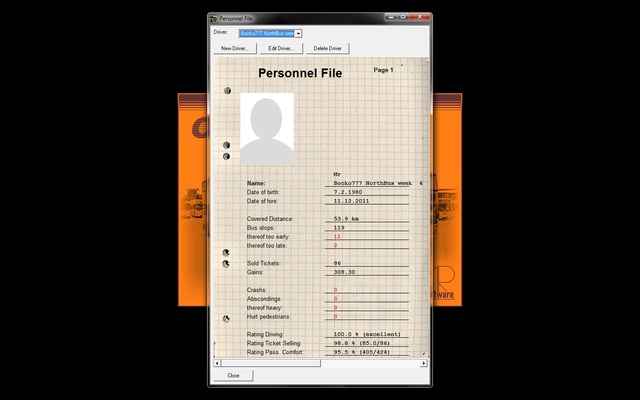This screenshot has width=640, height=400.
Task: Click the horizontal scrollbar thumb
Action: click(x=268, y=363)
